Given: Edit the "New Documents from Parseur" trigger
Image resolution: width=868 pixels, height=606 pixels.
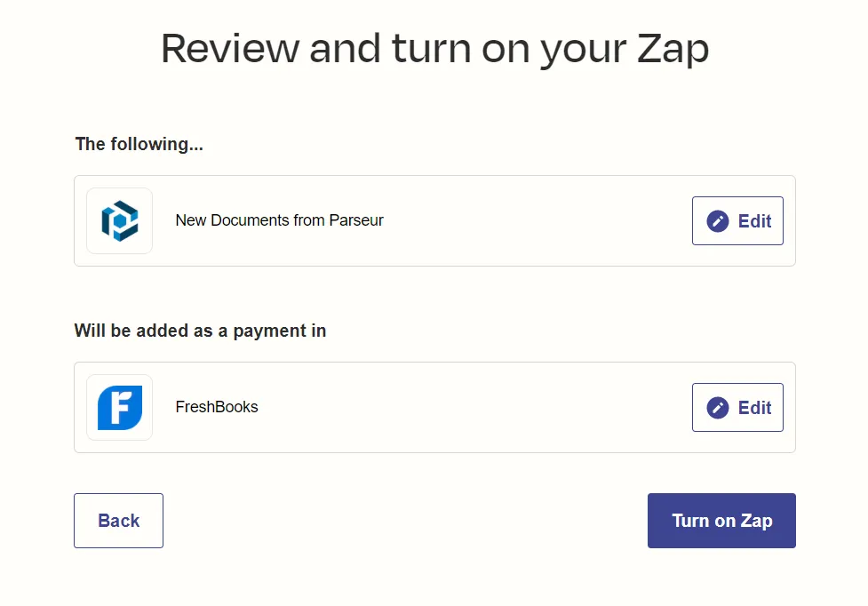Looking at the screenshot, I should click(x=737, y=220).
